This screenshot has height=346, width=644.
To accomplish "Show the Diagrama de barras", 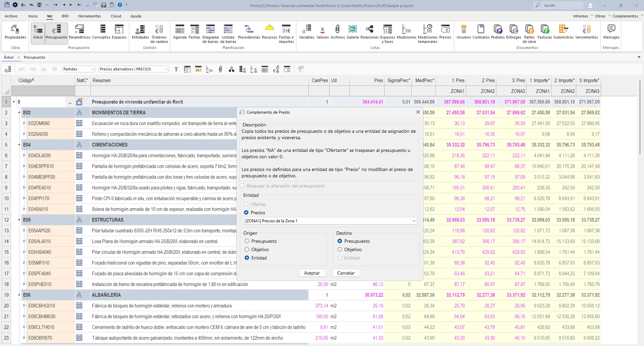I will click(x=210, y=34).
